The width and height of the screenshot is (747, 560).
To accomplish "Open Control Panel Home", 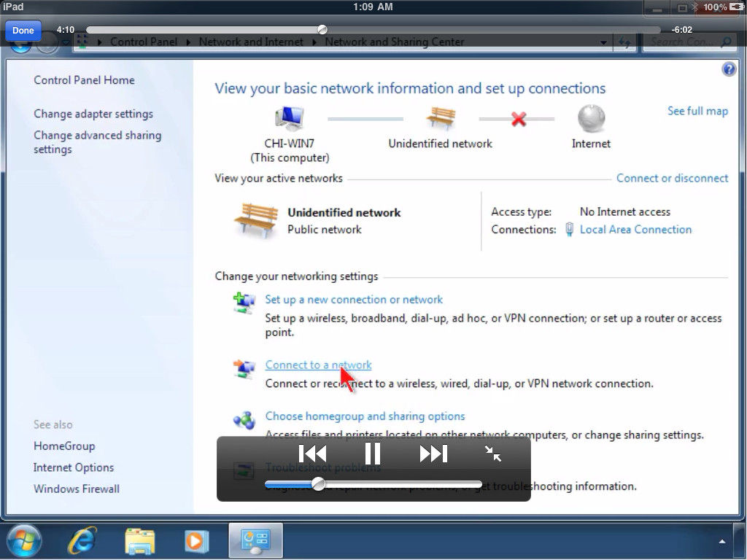I will 84,80.
